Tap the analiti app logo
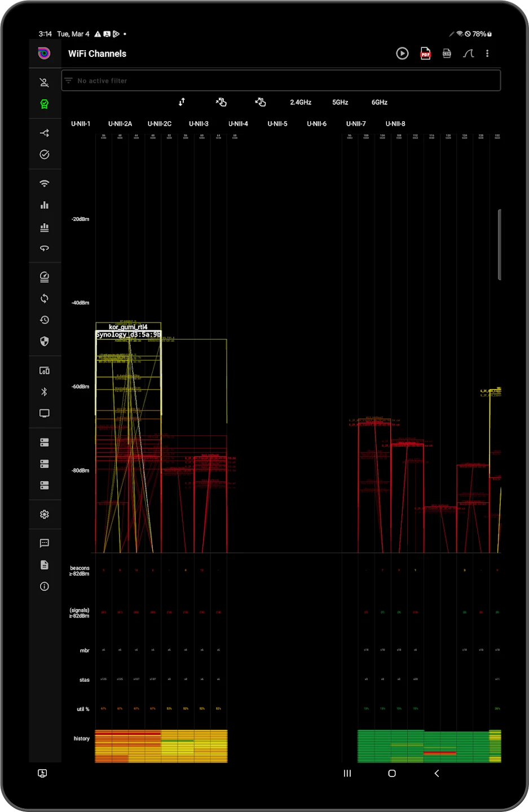This screenshot has height=812, width=529. 44,53
